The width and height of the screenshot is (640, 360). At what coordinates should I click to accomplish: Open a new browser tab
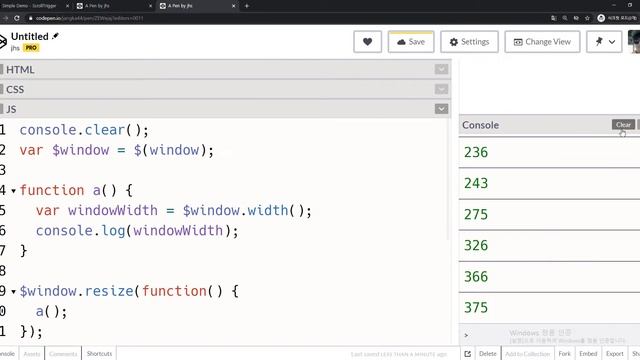pyautogui.click(x=247, y=6)
